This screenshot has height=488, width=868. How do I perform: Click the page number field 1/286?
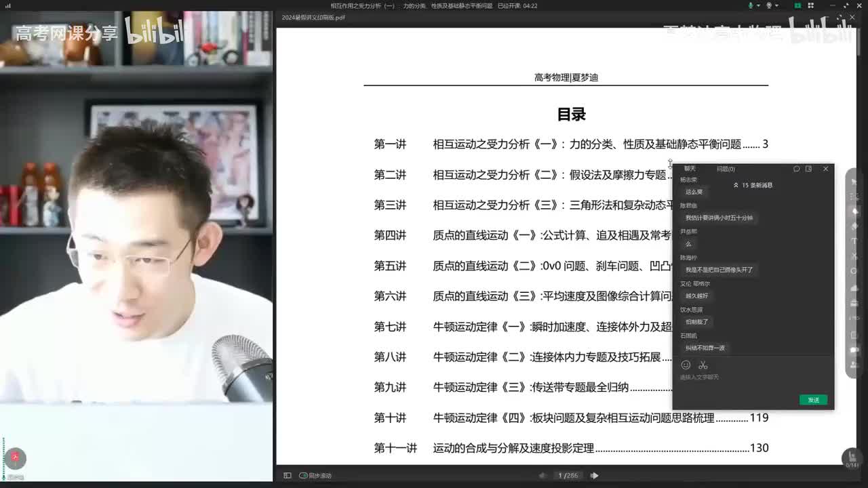tap(568, 476)
